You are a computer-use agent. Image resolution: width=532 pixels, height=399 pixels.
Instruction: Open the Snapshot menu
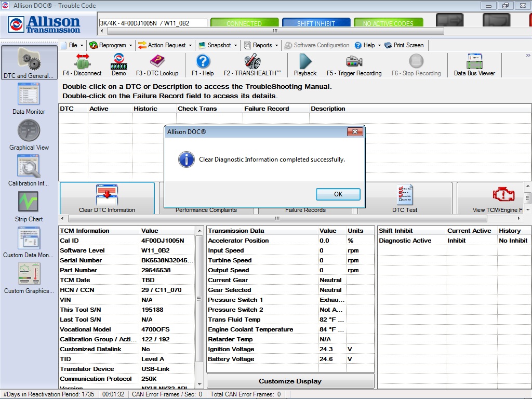tap(218, 45)
